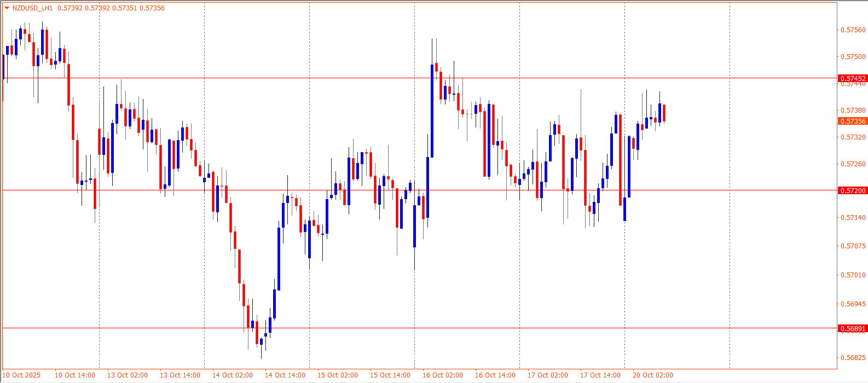Click the 0.56891 level price tag
The width and height of the screenshot is (868, 383).
pyautogui.click(x=853, y=329)
